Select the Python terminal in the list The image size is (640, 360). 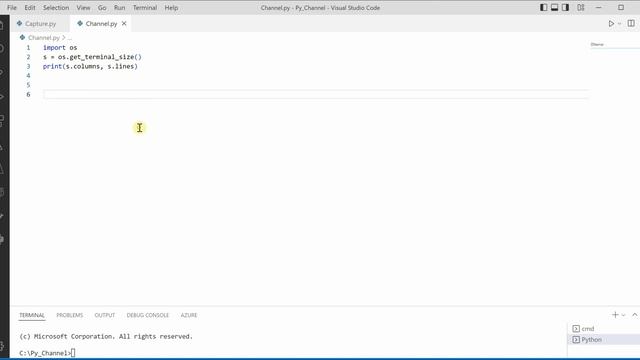coord(604,340)
